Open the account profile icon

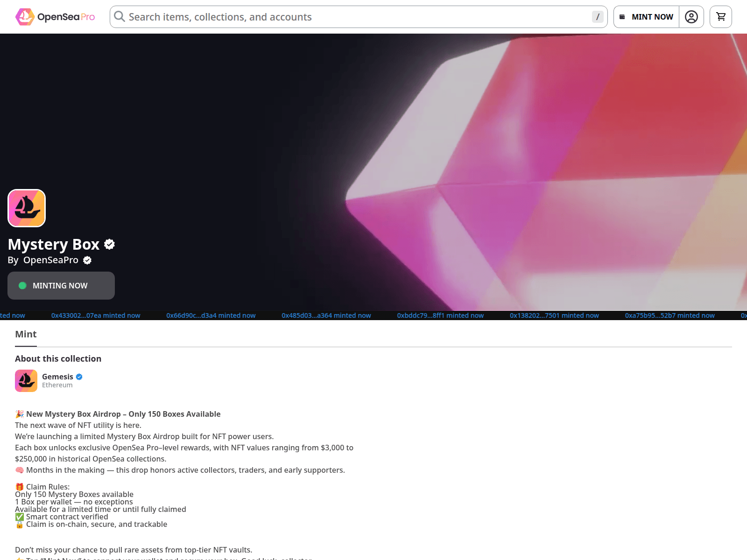(691, 17)
